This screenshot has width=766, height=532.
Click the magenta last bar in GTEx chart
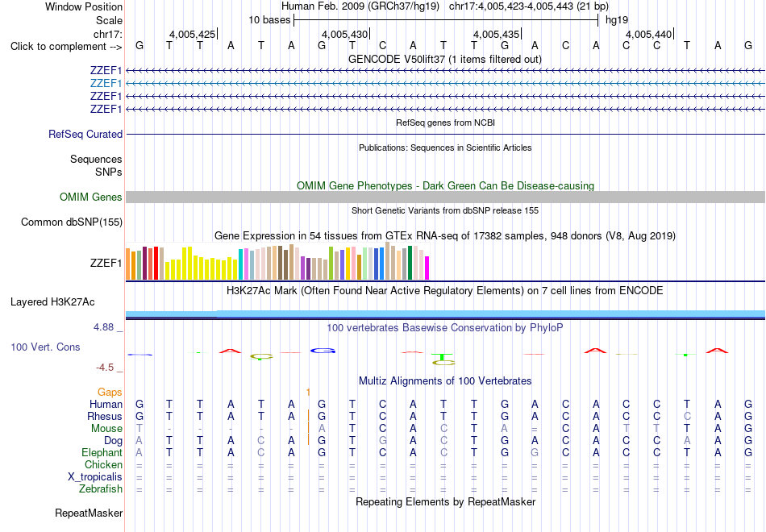coord(427,268)
